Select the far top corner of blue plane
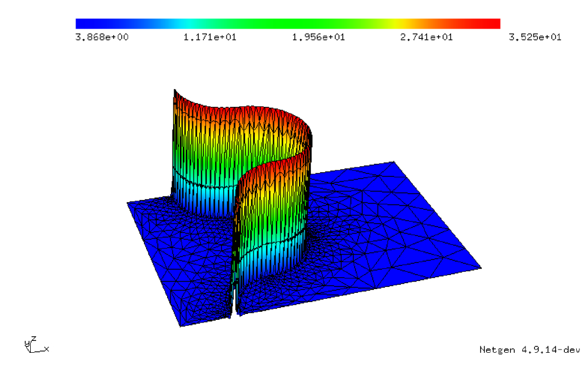 [x=393, y=162]
